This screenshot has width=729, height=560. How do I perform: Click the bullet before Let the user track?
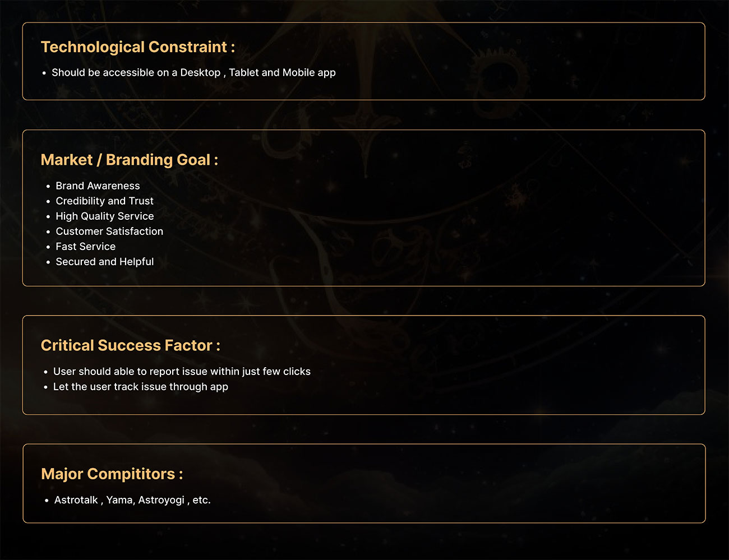click(x=46, y=387)
